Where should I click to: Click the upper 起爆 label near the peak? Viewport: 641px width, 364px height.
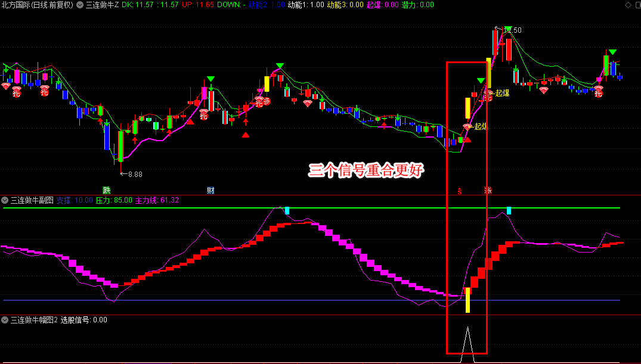[x=502, y=93]
